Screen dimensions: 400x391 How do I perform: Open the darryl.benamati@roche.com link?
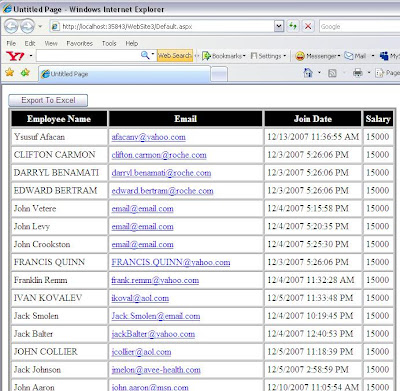[161, 173]
